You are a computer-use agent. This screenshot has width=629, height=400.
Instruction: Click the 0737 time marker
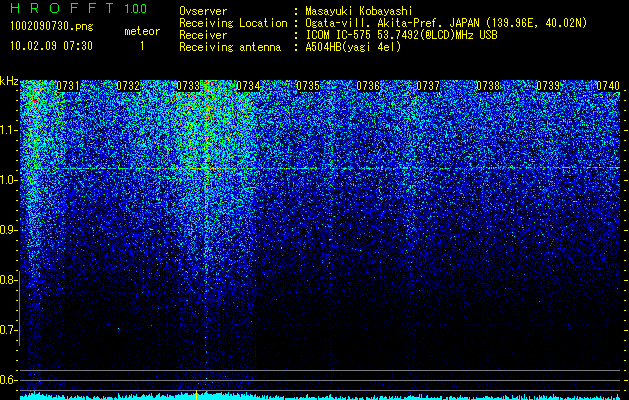[428, 86]
